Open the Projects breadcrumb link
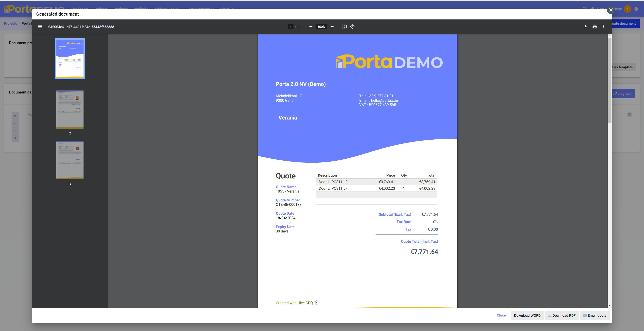Viewport: 644px width, 331px height. click(x=11, y=23)
